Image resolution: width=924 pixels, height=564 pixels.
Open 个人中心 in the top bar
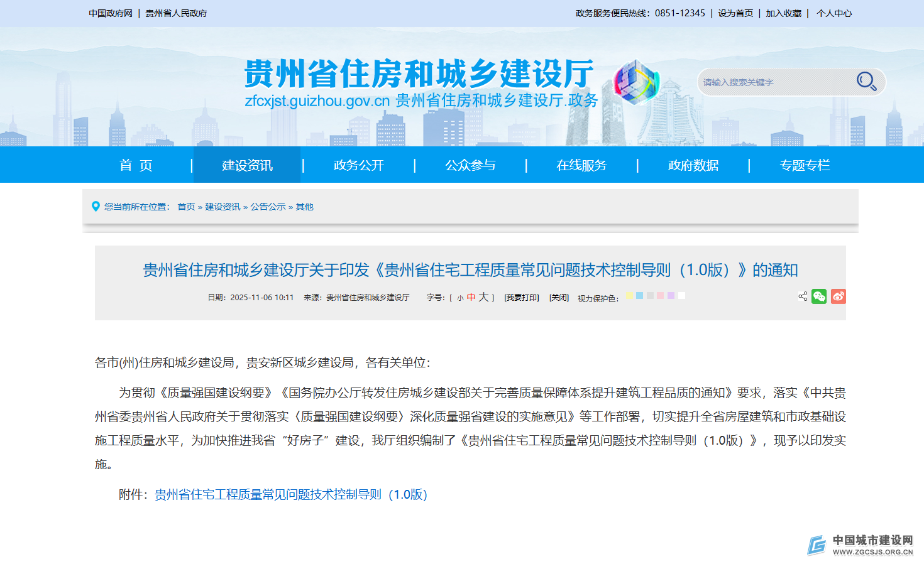click(833, 13)
